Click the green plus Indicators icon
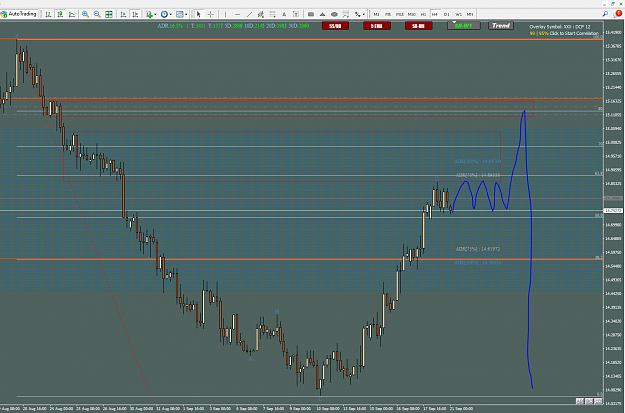This screenshot has height=413, width=625. 149,14
